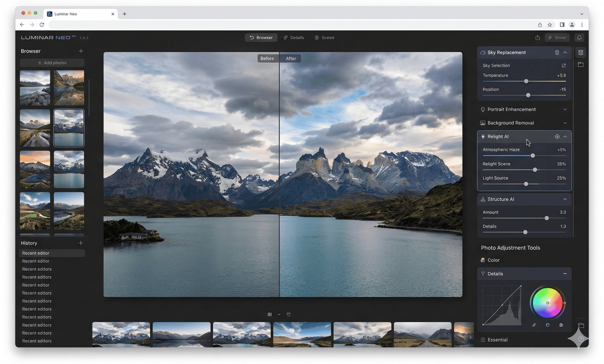Screen dimensions: 604x364
Task: Open the browser side panel icon
Action: (x=562, y=25)
